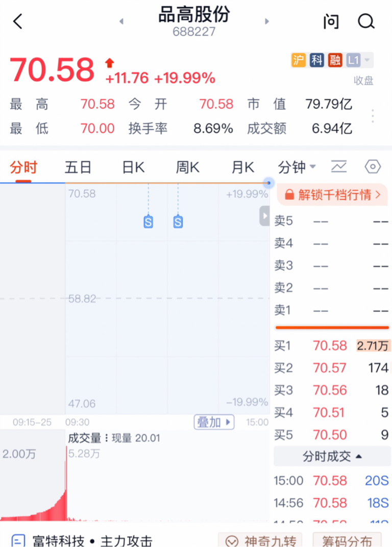Select the 卖1 ask row
The image size is (392, 547).
(332, 310)
